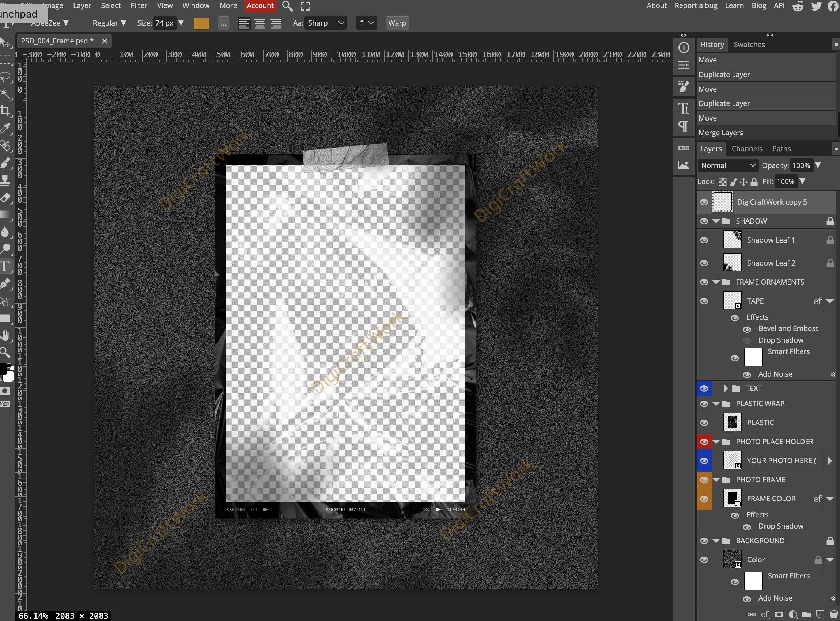Select the Crop tool
840x621 pixels.
(x=5, y=111)
